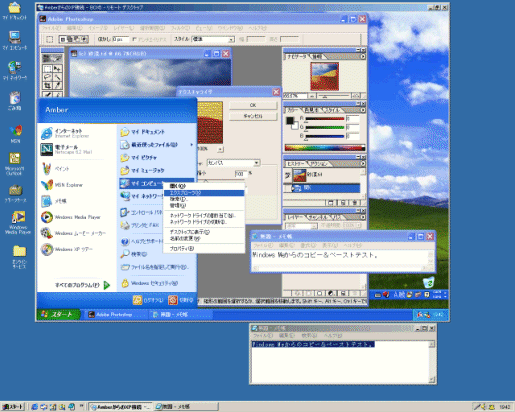This screenshot has width=515, height=412.
Task: Toggle history brush source box for snapshot
Action: (287, 175)
